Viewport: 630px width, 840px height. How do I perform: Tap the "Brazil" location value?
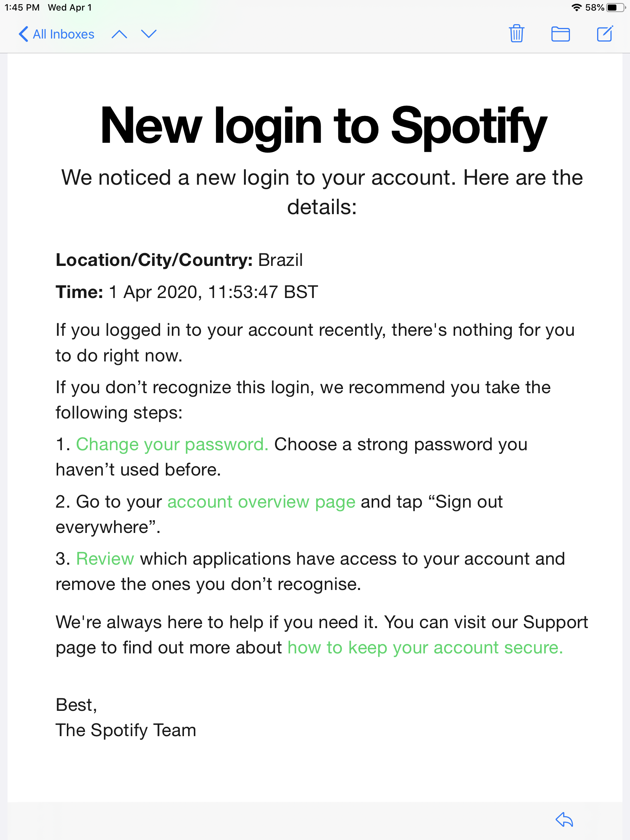click(280, 260)
